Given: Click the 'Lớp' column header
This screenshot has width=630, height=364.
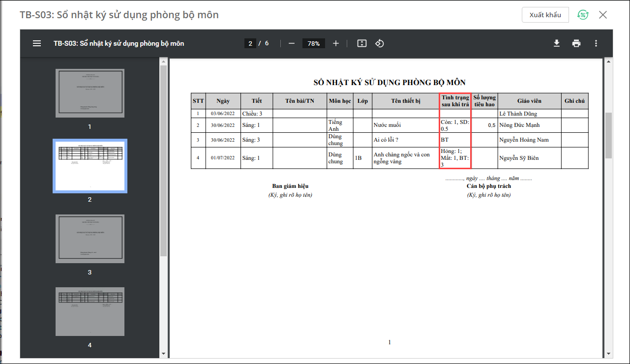Looking at the screenshot, I should pyautogui.click(x=362, y=101).
